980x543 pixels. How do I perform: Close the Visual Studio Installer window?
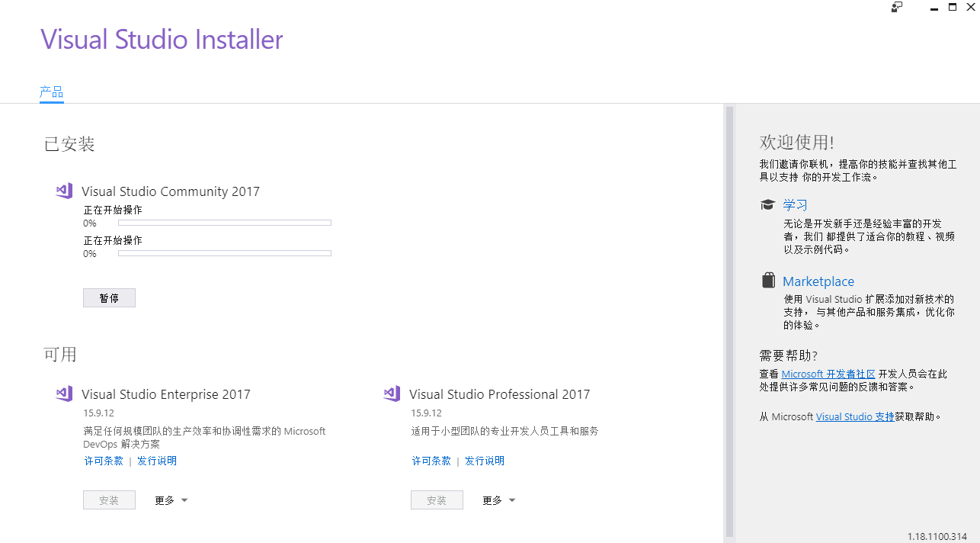point(971,7)
